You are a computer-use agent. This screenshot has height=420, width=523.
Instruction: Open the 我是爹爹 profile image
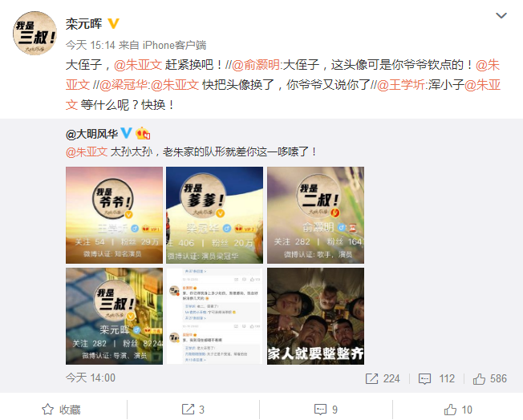(214, 216)
